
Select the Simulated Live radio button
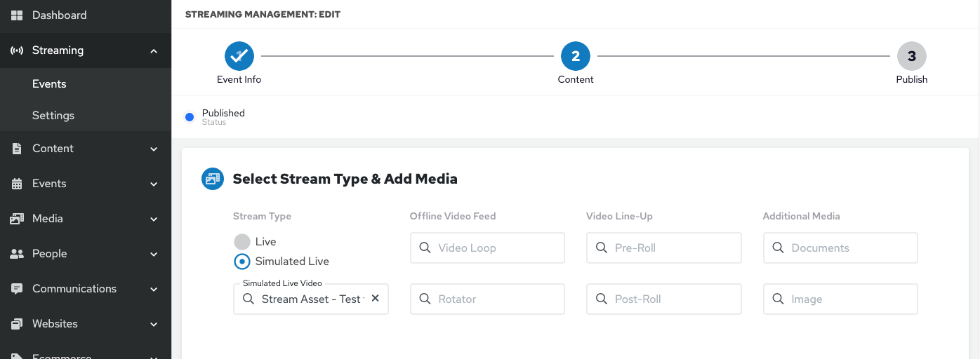242,262
